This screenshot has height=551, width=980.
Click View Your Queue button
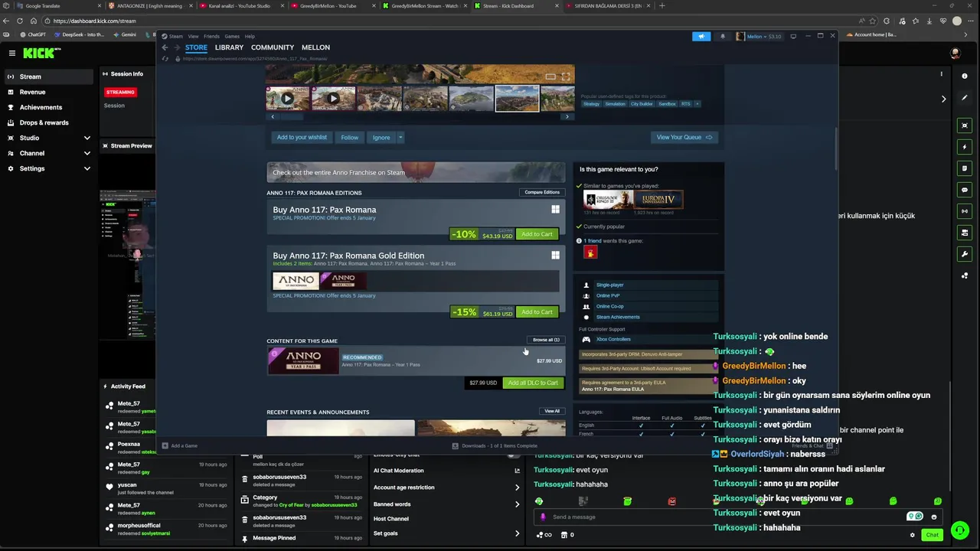[x=684, y=137]
